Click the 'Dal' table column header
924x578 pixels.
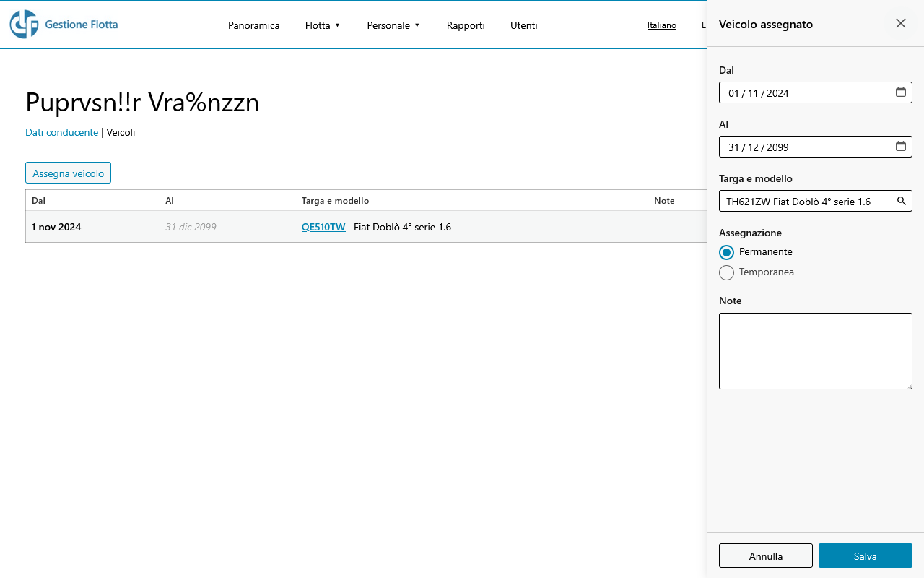[38, 201]
